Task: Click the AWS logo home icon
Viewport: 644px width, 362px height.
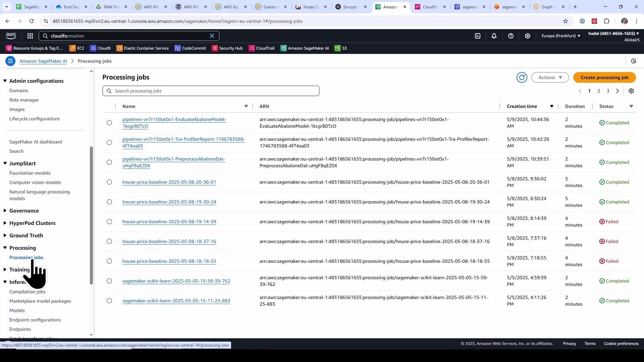Action: click(x=11, y=36)
